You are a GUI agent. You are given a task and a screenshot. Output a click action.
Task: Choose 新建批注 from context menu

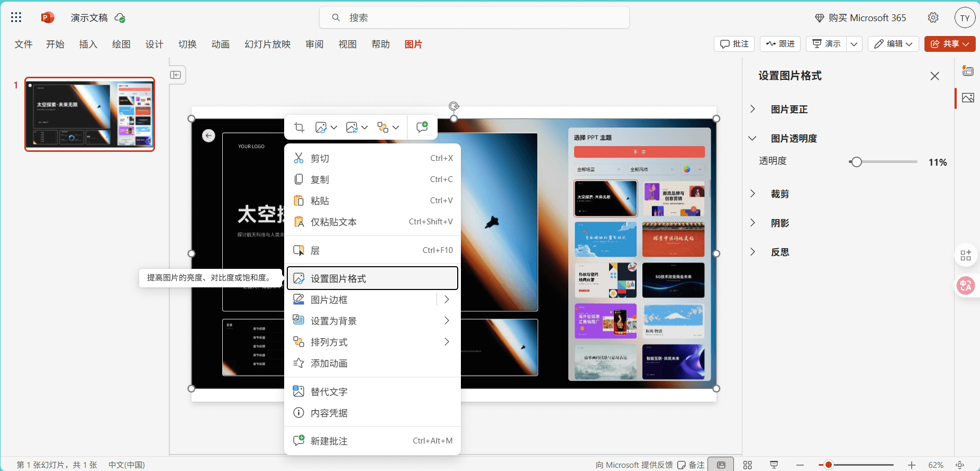(x=373, y=441)
